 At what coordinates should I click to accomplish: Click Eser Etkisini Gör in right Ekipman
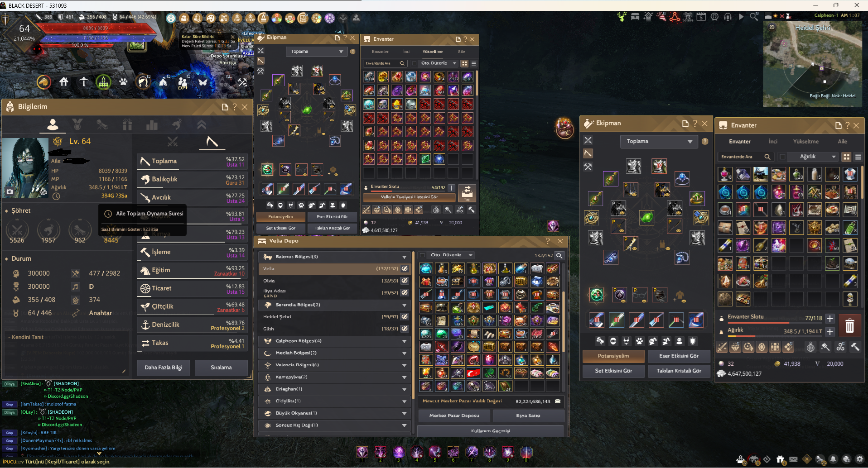pyautogui.click(x=679, y=356)
